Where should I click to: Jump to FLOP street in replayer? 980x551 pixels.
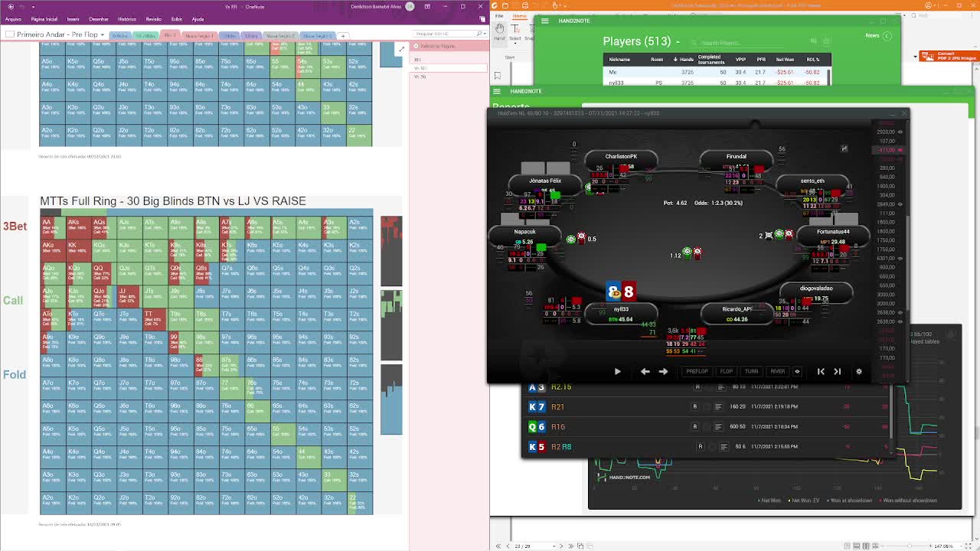[726, 371]
